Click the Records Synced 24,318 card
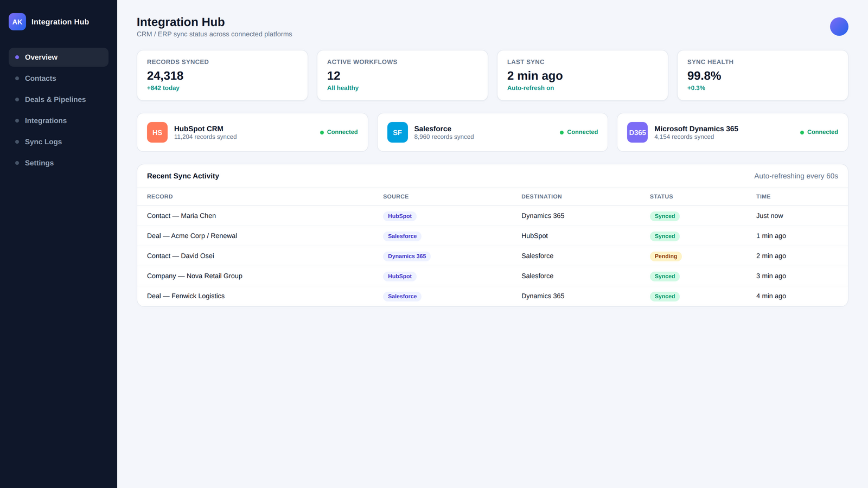The width and height of the screenshot is (868, 488). coord(222,75)
